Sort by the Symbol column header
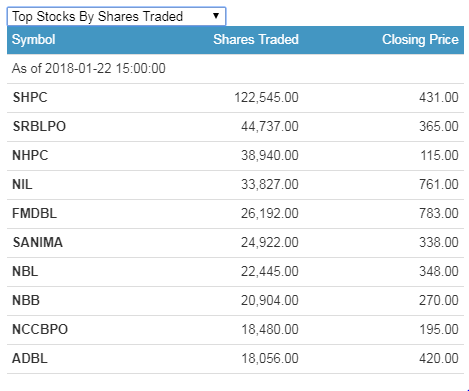The width and height of the screenshot is (469, 391). tap(33, 40)
